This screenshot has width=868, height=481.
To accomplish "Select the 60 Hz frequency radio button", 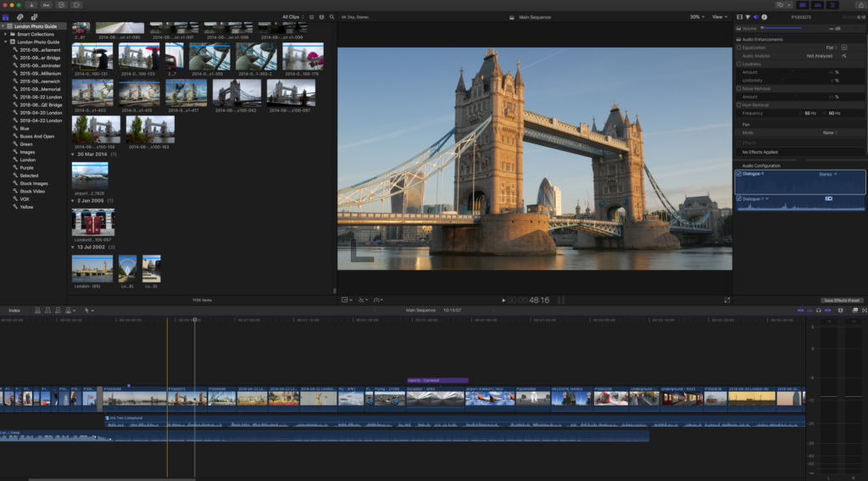I will 825,113.
